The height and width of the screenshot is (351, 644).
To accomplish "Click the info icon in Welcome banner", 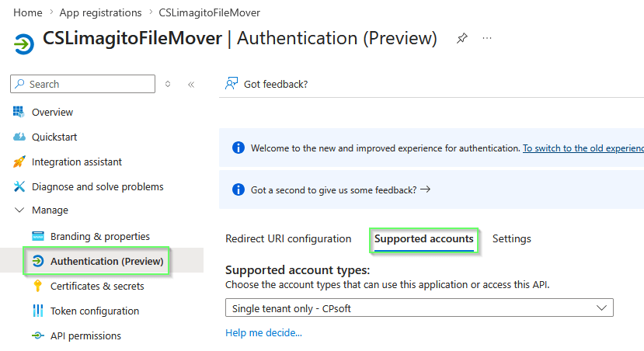I will tap(238, 148).
